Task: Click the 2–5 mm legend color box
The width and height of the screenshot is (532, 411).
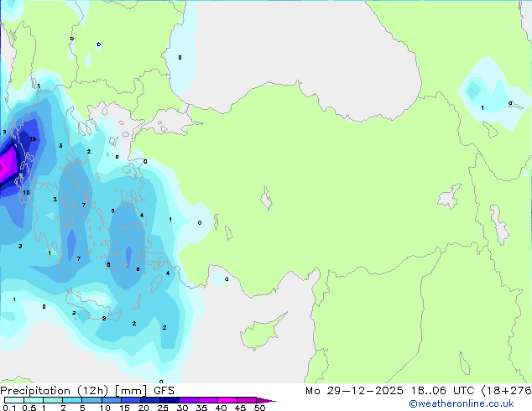Action: click(x=72, y=400)
